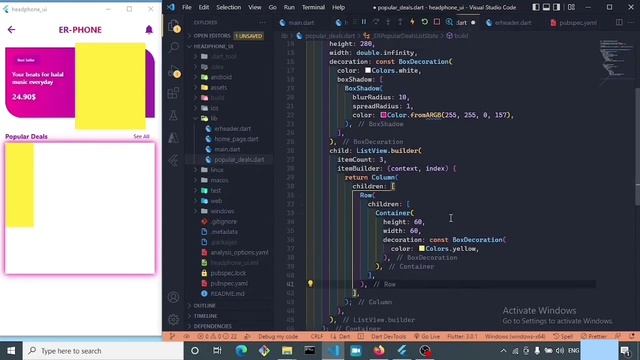This screenshot has height=360, width=640.
Task: Open the Go menu
Action: pos(273,7)
